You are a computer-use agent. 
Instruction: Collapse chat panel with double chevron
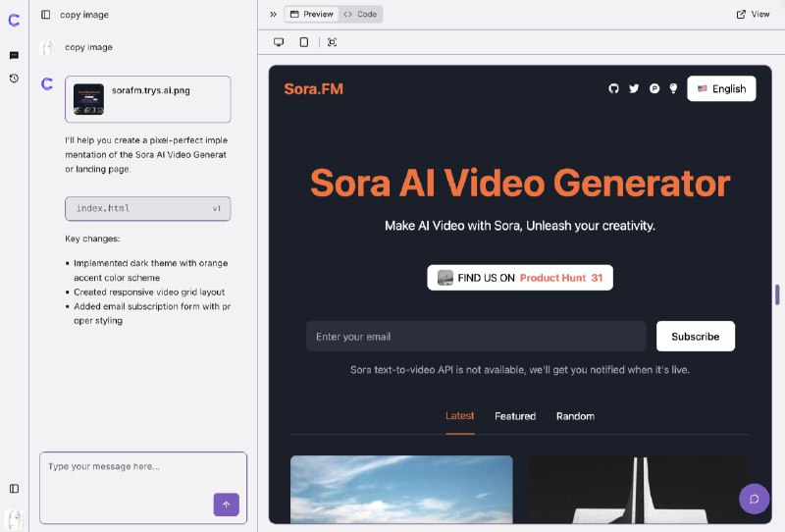(273, 15)
